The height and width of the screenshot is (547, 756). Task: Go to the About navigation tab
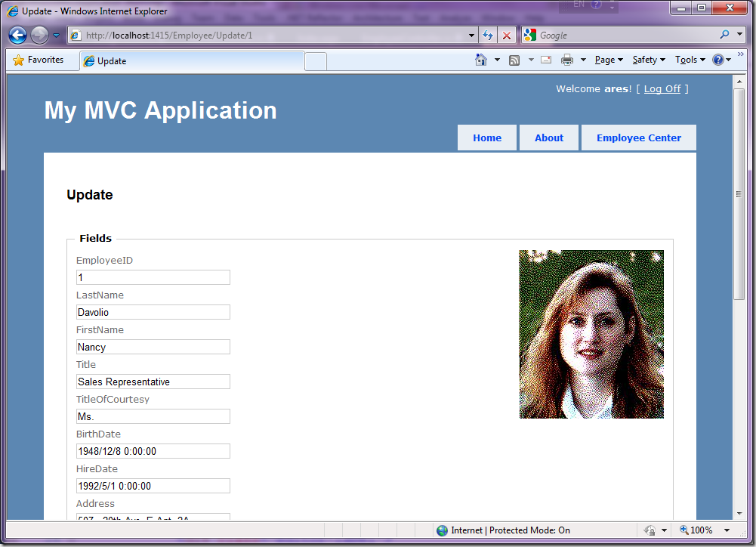pyautogui.click(x=548, y=138)
